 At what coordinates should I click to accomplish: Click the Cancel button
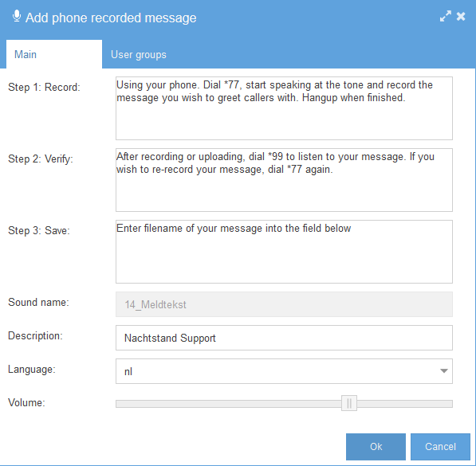pyautogui.click(x=440, y=447)
